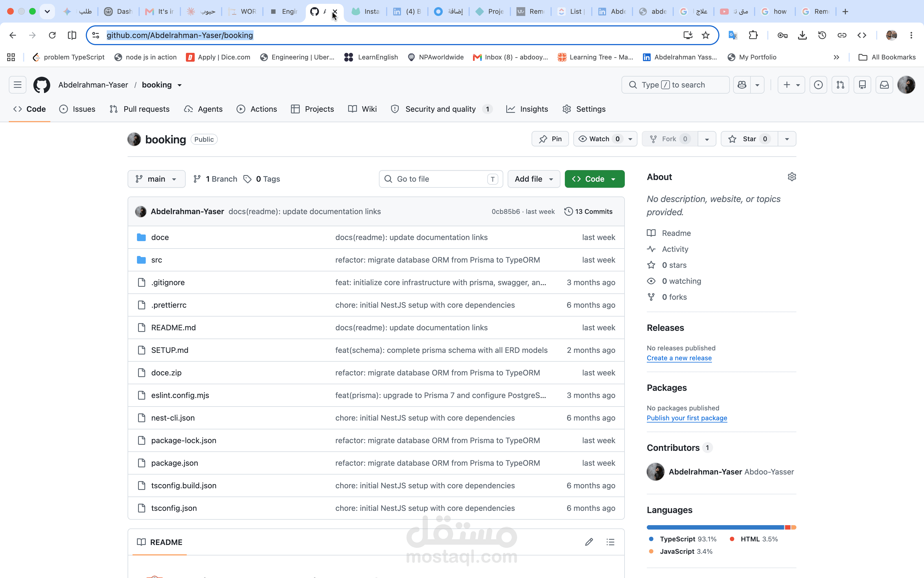This screenshot has height=578, width=924.
Task: Open the user avatar menu in GitHub header
Action: pyautogui.click(x=906, y=85)
